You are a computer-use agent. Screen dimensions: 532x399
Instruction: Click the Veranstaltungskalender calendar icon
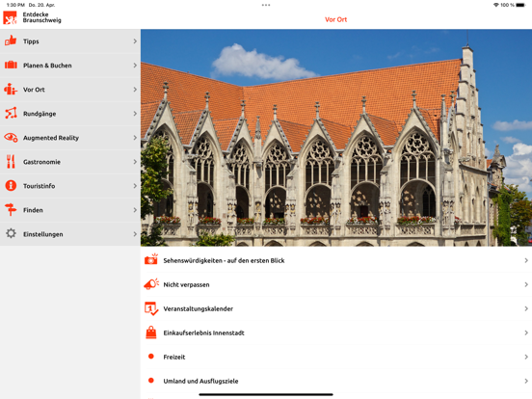(x=151, y=308)
